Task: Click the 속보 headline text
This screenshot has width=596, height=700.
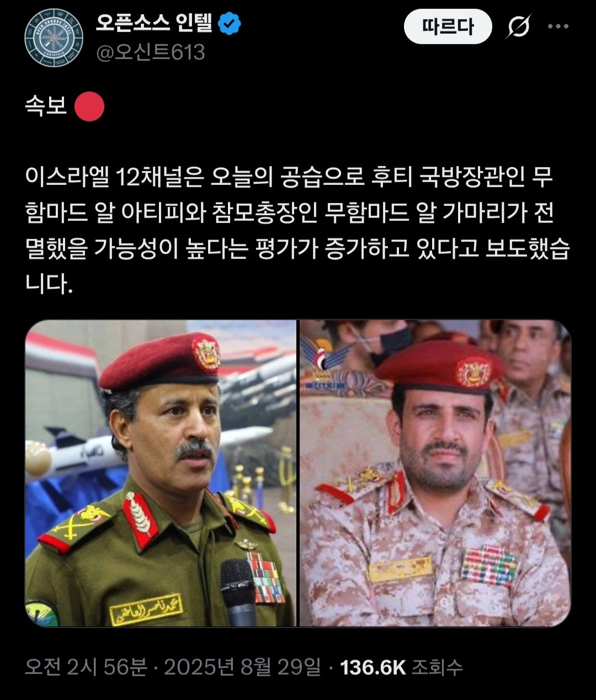Action: (x=46, y=105)
